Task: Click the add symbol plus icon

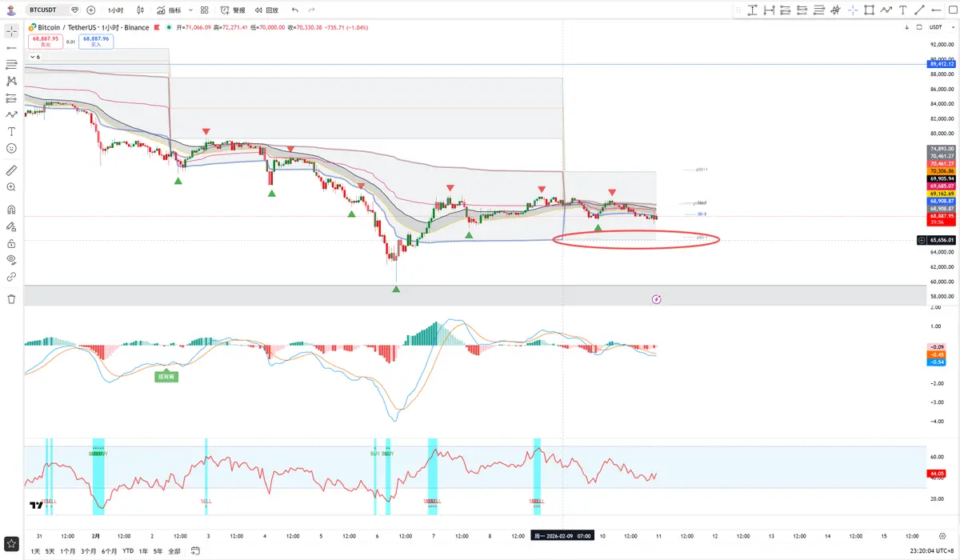Action: point(90,10)
